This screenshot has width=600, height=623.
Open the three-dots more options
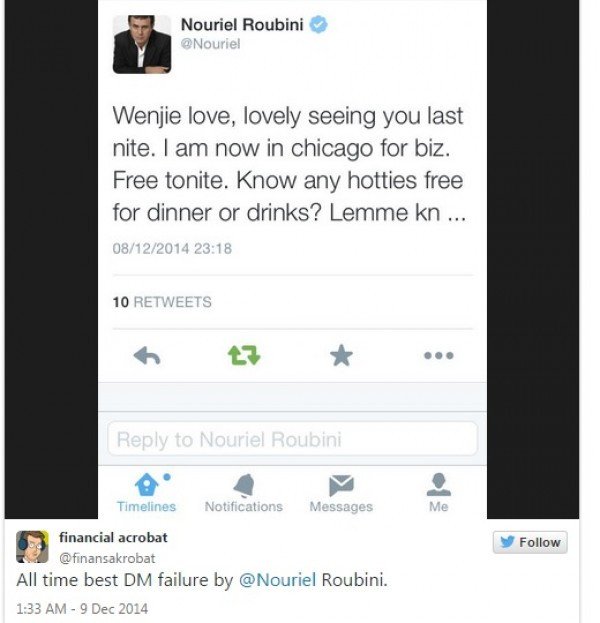coord(438,355)
